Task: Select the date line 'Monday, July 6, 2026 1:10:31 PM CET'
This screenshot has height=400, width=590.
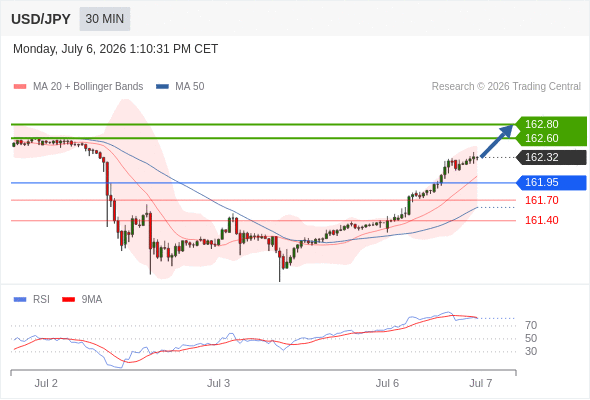Action: (x=116, y=49)
